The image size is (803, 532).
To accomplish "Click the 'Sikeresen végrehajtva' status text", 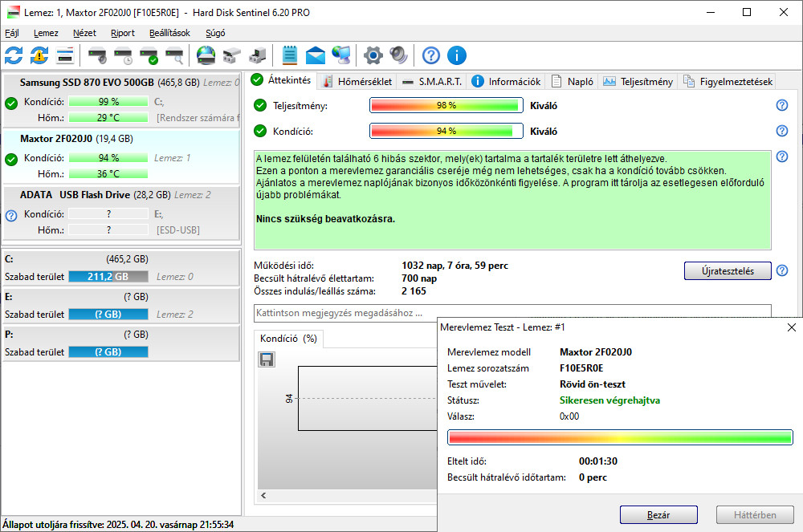I will (x=609, y=400).
